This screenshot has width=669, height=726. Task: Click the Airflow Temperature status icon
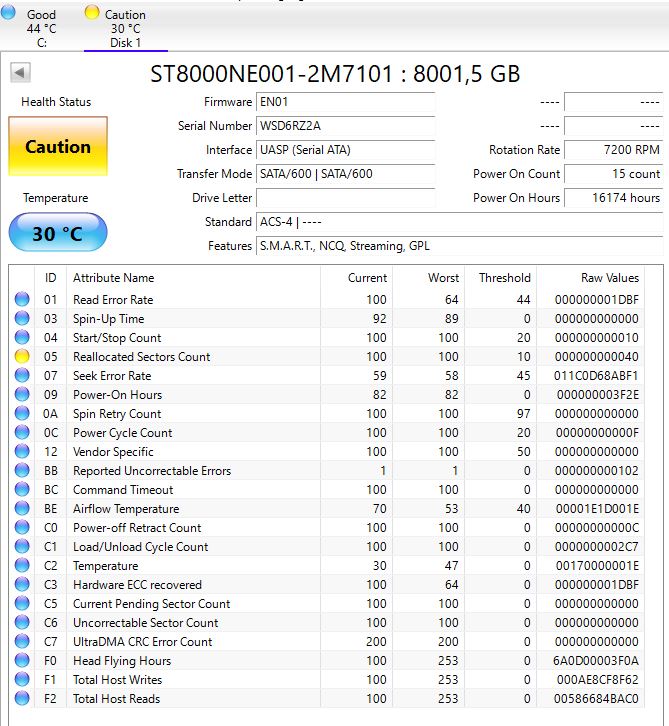(x=22, y=508)
